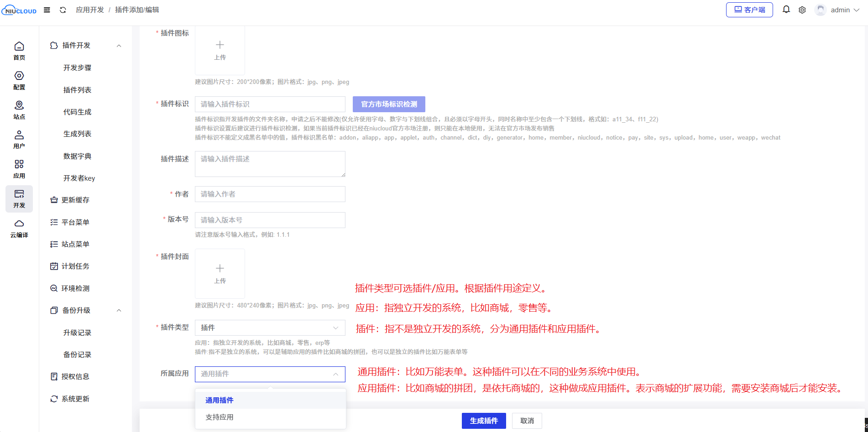Open 云编译 cloud compile icon
The width and height of the screenshot is (868, 432).
19,228
